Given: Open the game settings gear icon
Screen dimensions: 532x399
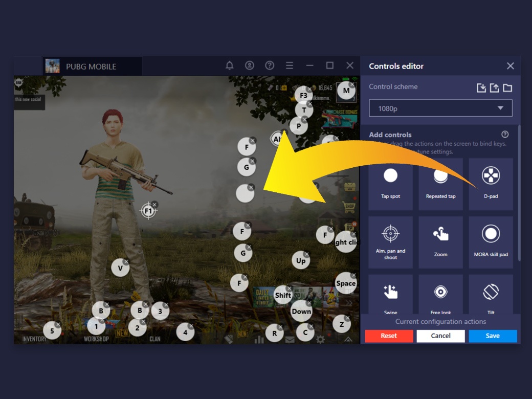Looking at the screenshot, I should tap(320, 339).
